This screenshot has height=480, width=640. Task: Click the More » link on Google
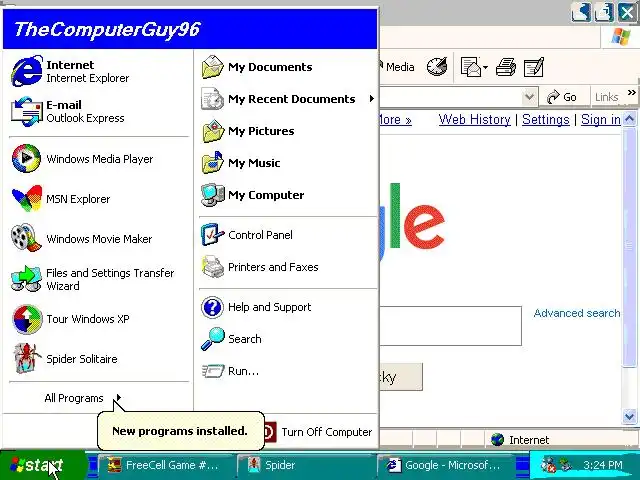[x=395, y=120]
